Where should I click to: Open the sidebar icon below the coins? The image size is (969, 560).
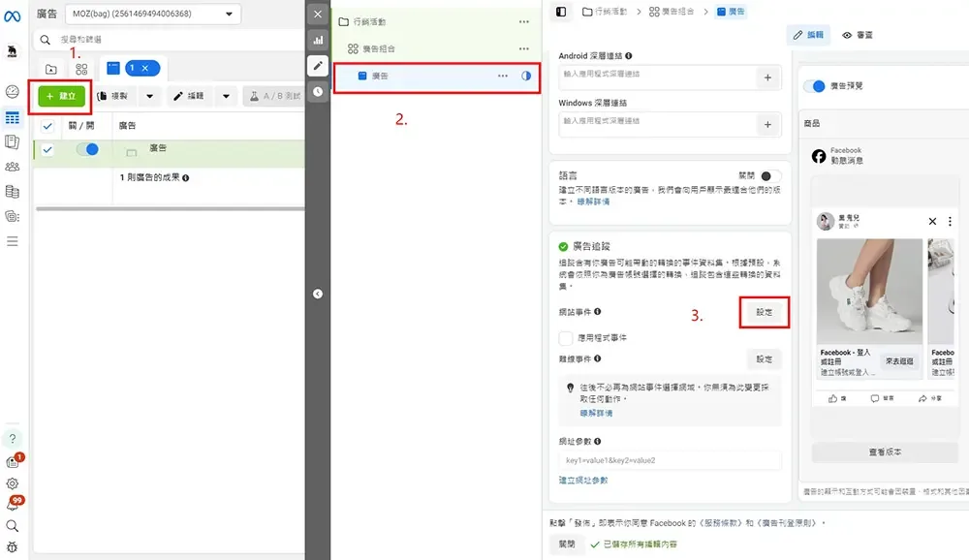[12, 216]
